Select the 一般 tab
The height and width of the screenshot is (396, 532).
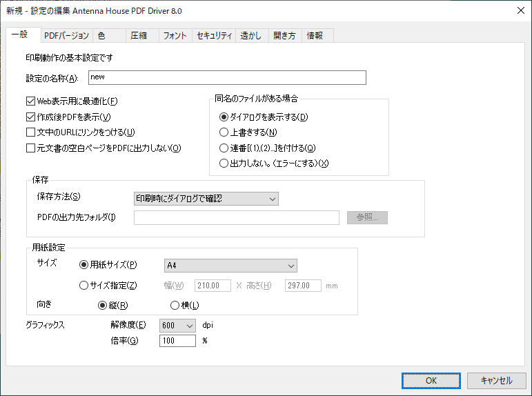[x=23, y=34]
